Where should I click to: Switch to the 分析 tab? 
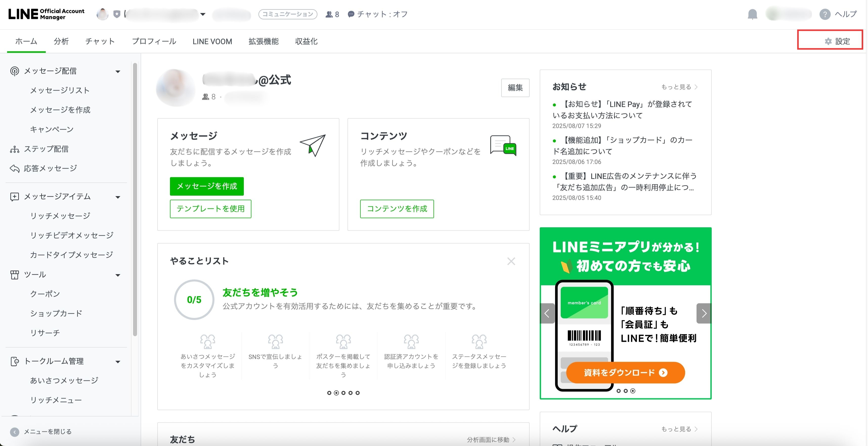click(61, 41)
